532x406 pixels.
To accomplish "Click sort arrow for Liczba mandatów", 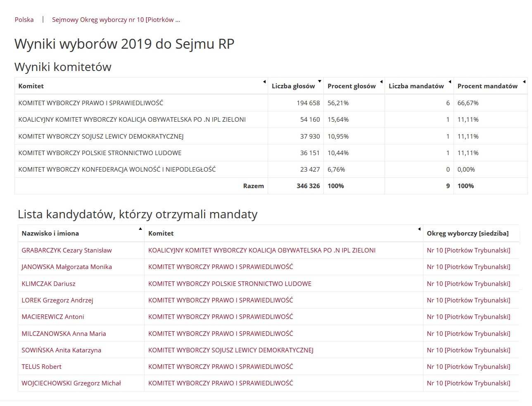I will tap(450, 82).
